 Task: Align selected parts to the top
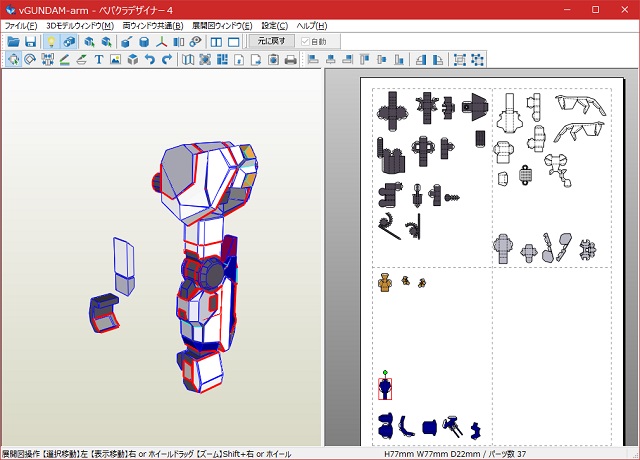click(364, 60)
